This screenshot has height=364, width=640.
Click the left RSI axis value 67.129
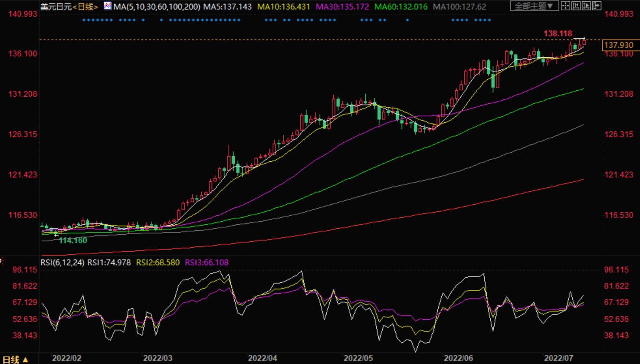(x=25, y=303)
